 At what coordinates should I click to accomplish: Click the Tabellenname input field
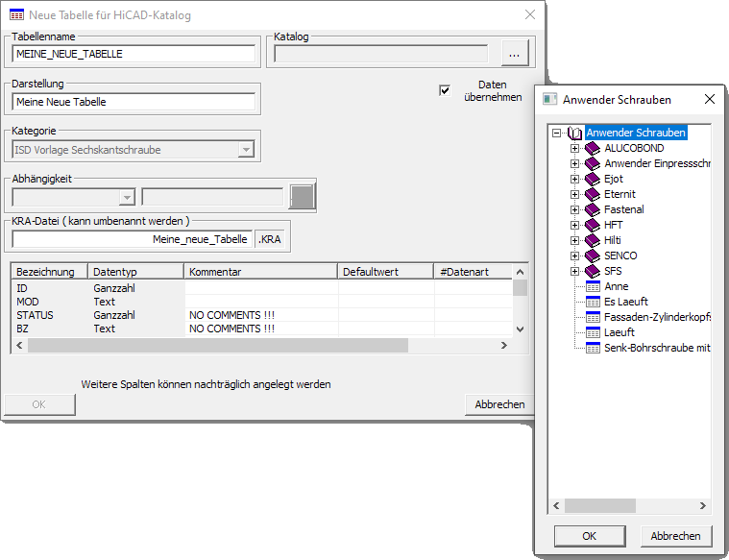(x=134, y=54)
